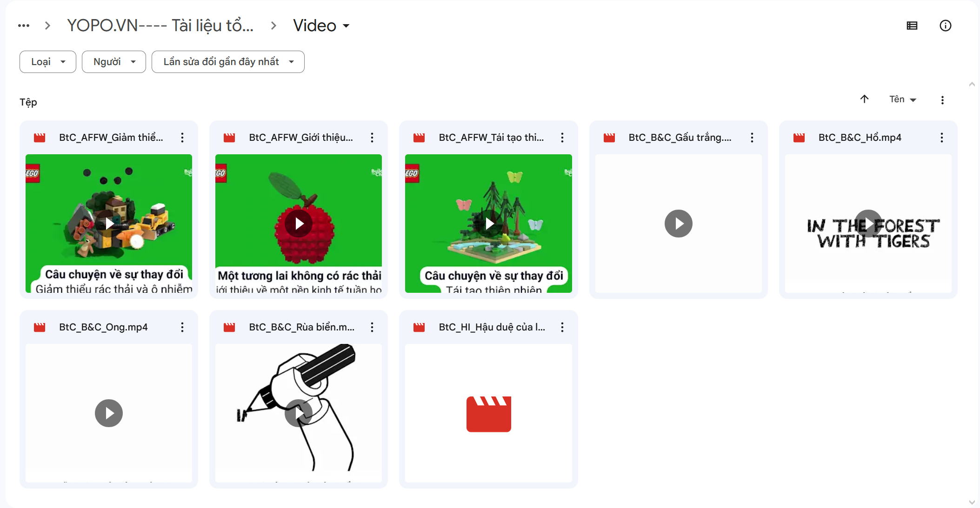The height and width of the screenshot is (508, 980).
Task: Show hidden breadcrumb folders via ellipsis
Action: (24, 26)
